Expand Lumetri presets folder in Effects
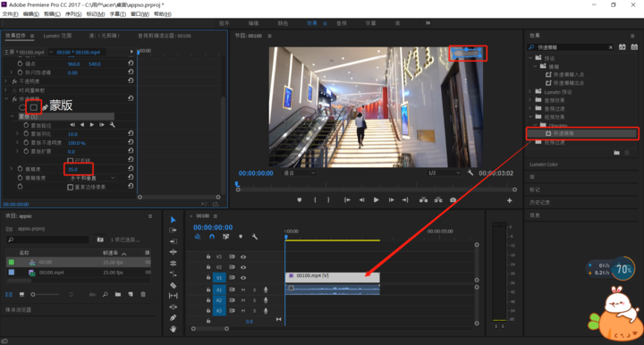Screen dimensions: 644x345 coord(530,92)
